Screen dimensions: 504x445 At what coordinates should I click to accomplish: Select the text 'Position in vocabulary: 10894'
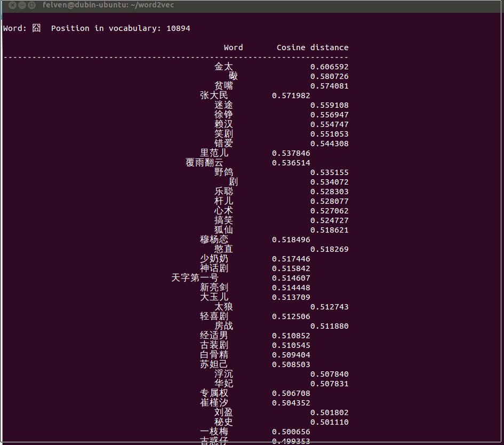(121, 28)
